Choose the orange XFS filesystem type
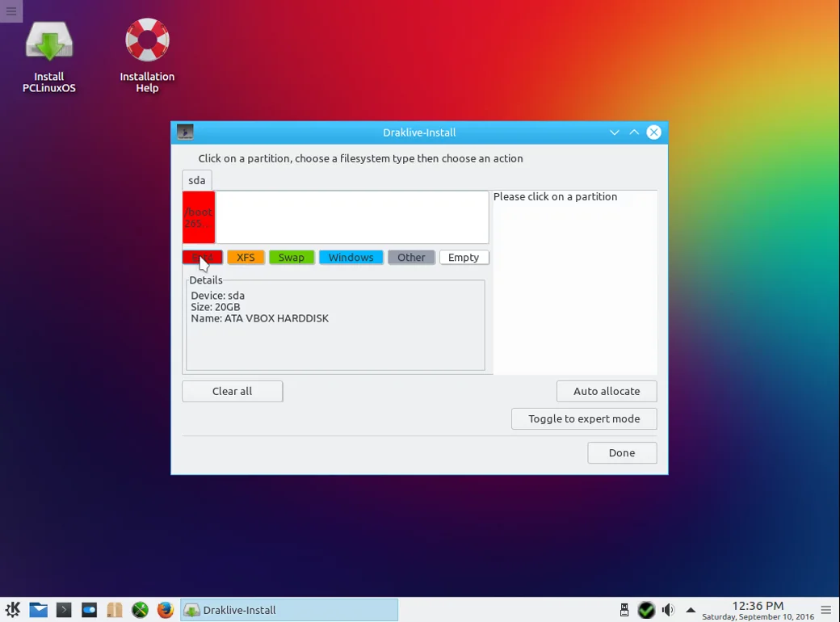Viewport: 840px width, 622px height. tap(246, 257)
